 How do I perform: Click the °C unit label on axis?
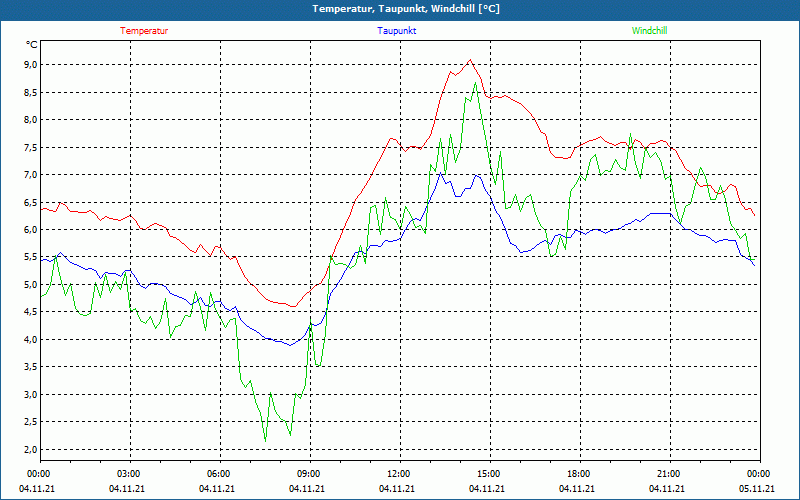tap(32, 45)
